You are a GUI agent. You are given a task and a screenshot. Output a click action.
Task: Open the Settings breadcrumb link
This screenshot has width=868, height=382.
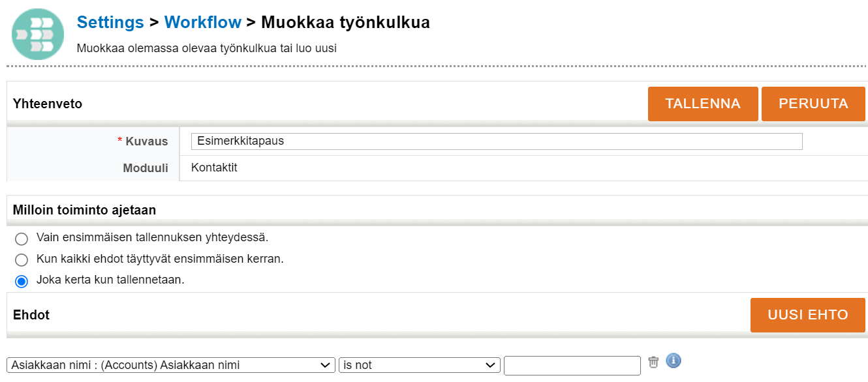110,22
